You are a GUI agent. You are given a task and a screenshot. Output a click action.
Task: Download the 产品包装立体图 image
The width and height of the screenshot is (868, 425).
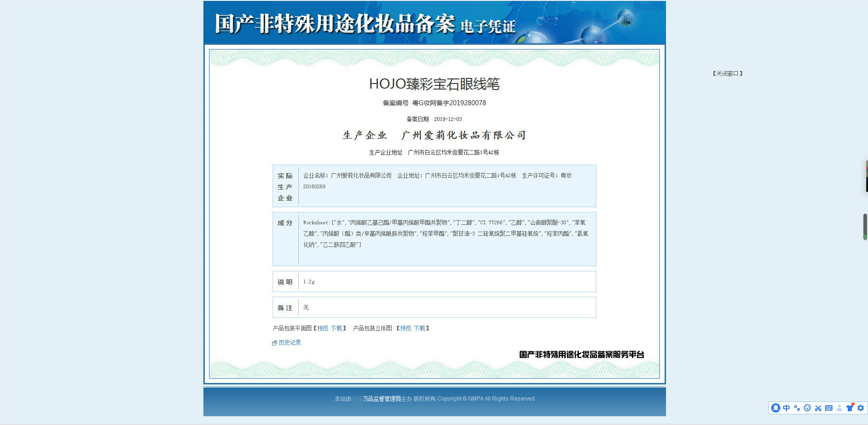(x=419, y=328)
